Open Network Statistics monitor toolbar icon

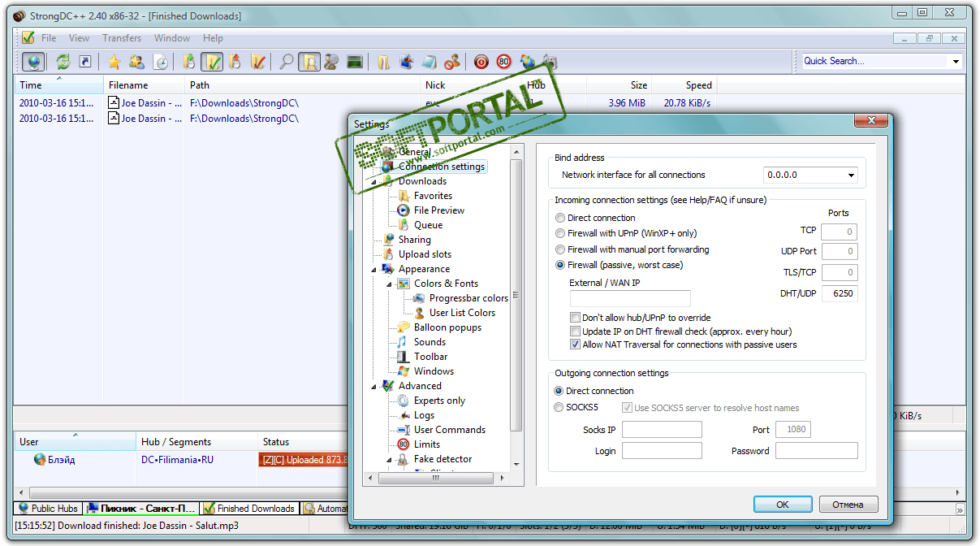coord(354,61)
